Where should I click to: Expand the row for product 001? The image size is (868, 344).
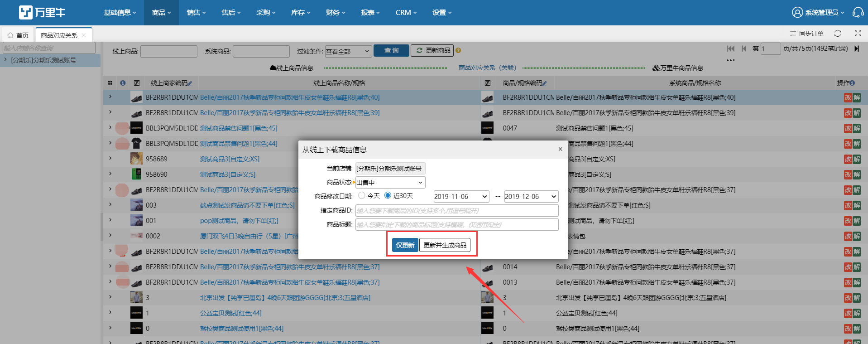110,220
